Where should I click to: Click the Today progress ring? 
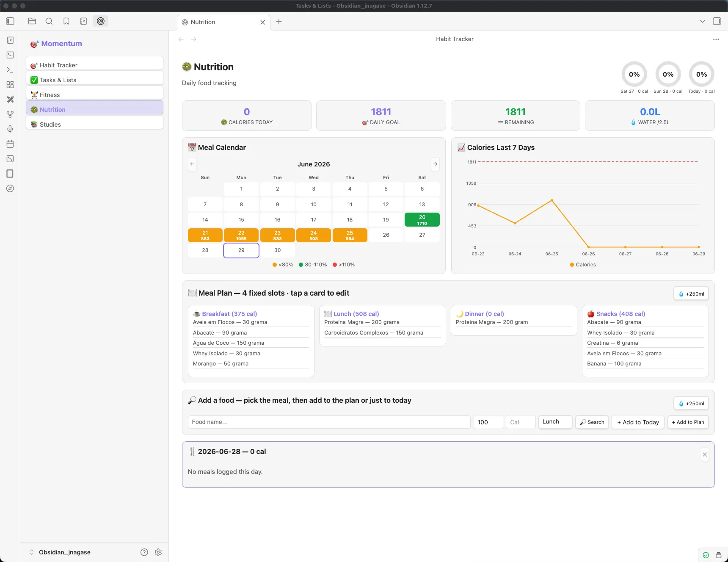coord(701,75)
